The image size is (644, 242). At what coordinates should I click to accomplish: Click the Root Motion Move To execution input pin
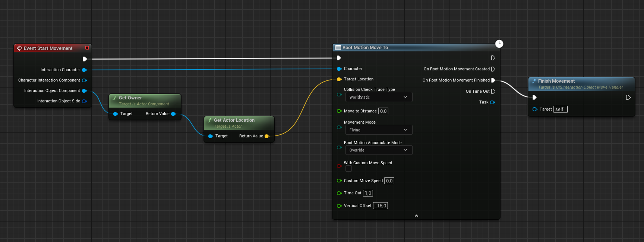point(339,58)
